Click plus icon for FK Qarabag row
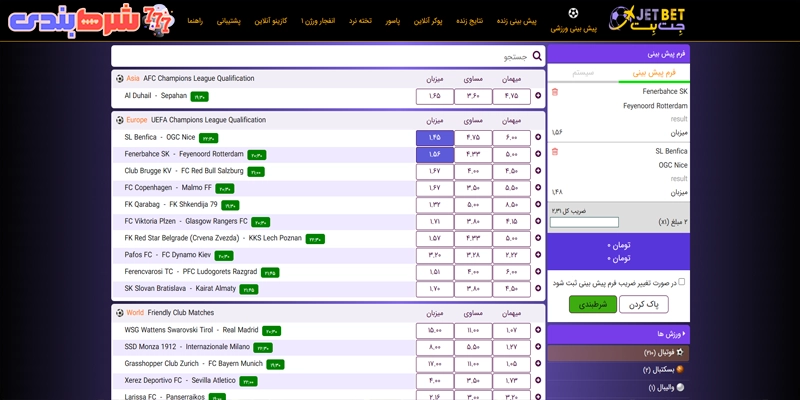 [538, 205]
